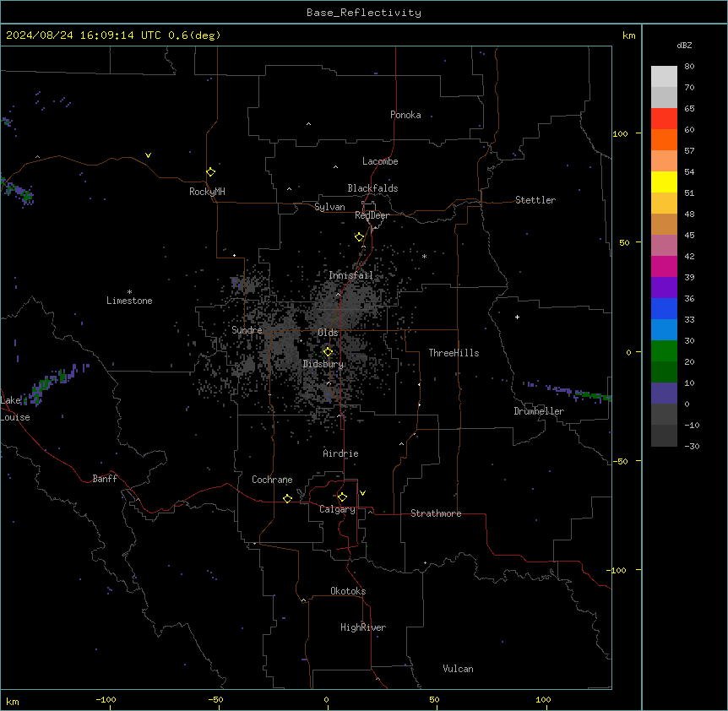Choose the indigo 0-10 dBZ legend swatch

click(x=664, y=393)
